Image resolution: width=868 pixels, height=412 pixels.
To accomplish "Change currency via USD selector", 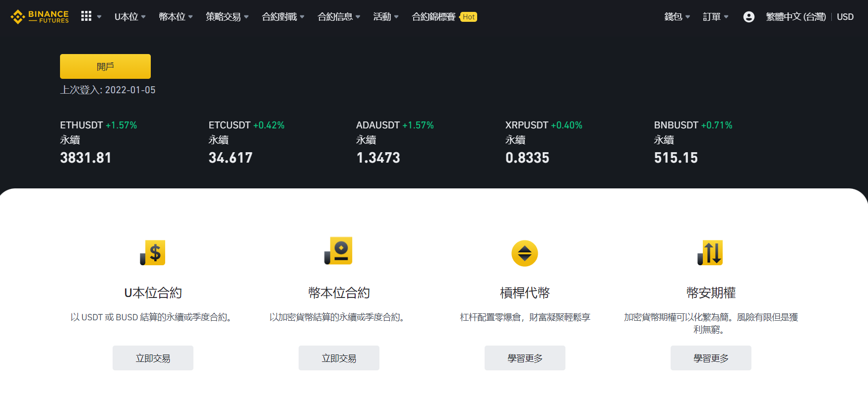I will (845, 17).
